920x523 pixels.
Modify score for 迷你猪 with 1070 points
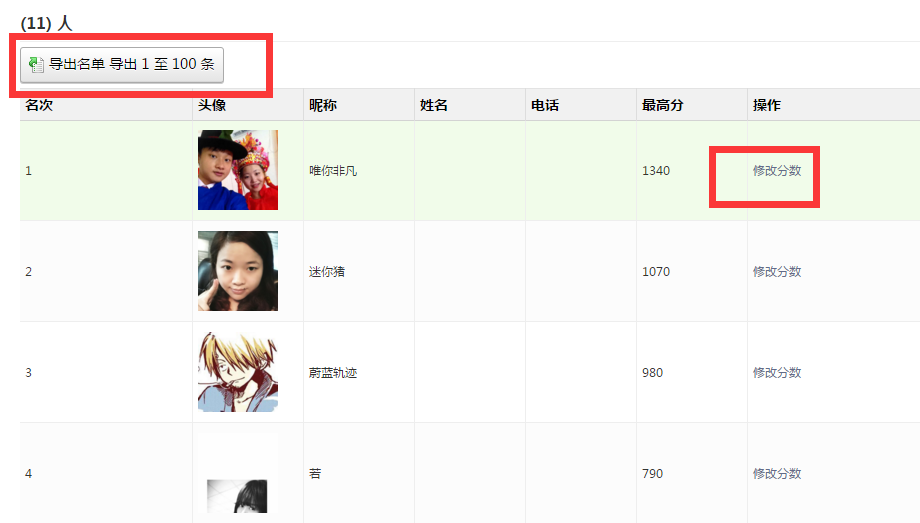click(777, 272)
